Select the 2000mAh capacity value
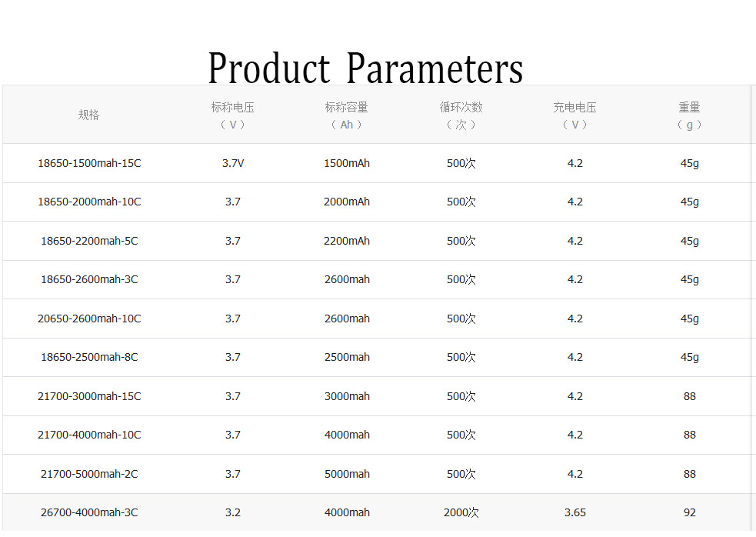This screenshot has width=756, height=537. pos(347,202)
